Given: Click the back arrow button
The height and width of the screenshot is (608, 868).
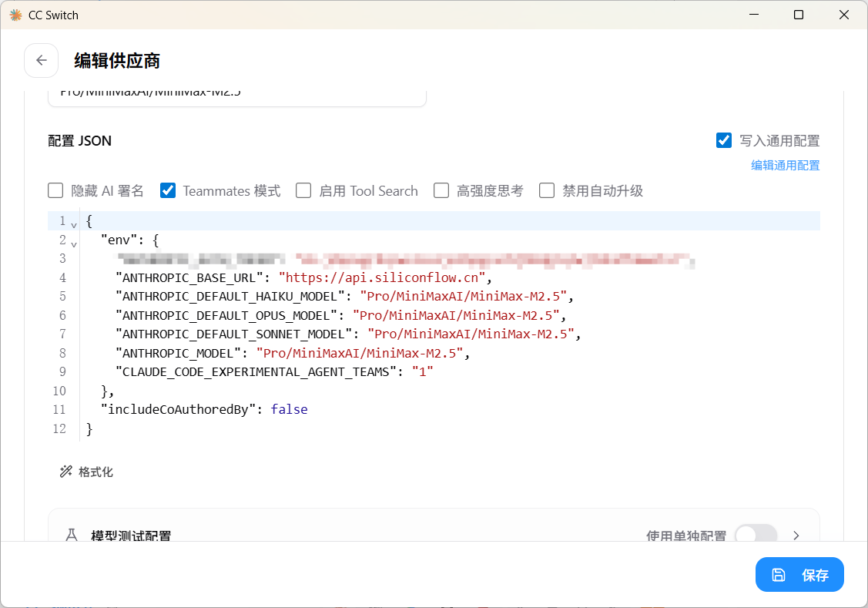Looking at the screenshot, I should (42, 60).
